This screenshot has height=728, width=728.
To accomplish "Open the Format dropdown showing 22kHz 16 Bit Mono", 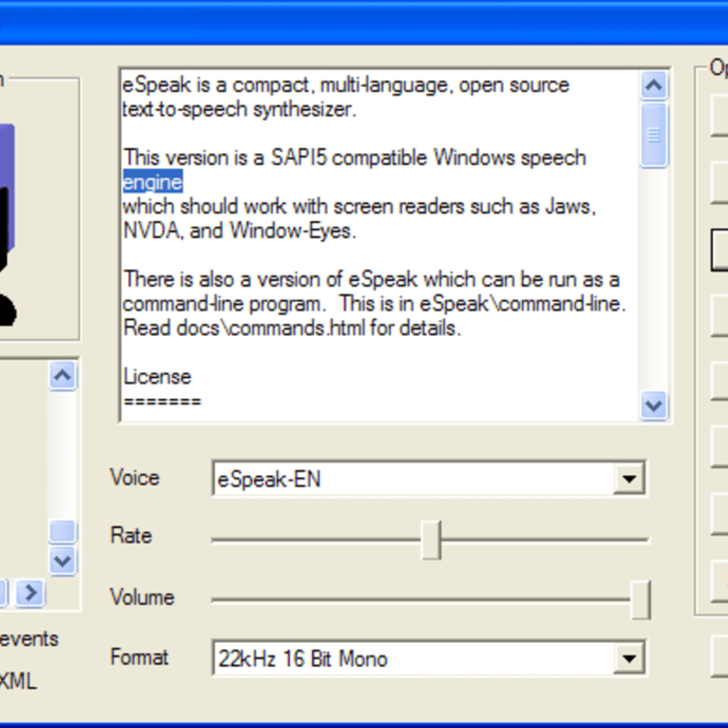I will 629,658.
